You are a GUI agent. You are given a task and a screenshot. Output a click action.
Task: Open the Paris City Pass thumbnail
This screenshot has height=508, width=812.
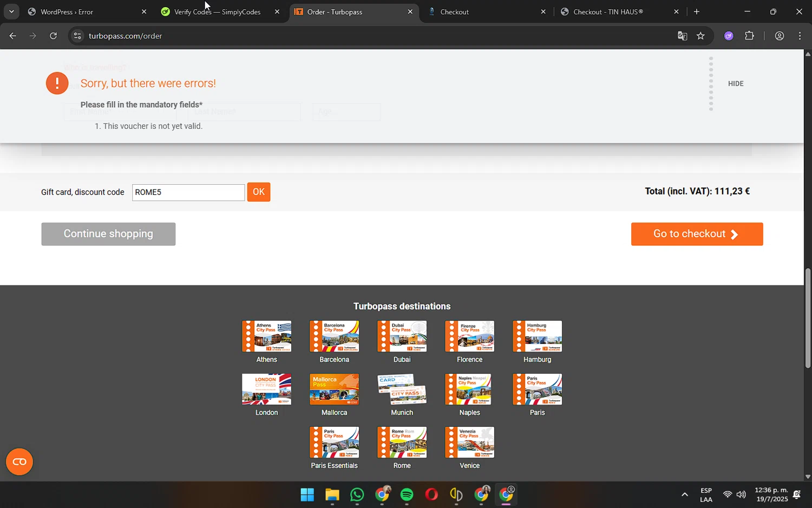pyautogui.click(x=537, y=389)
